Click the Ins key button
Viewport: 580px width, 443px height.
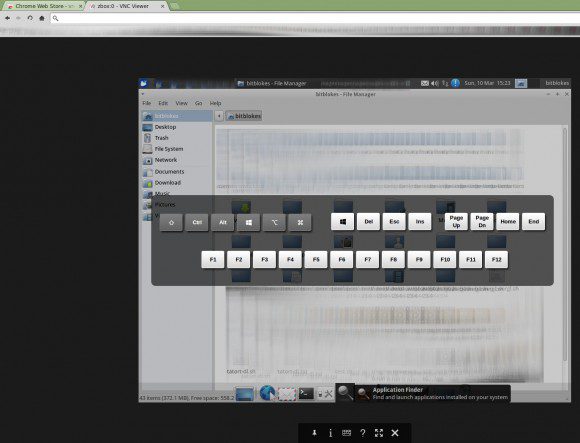click(x=420, y=222)
